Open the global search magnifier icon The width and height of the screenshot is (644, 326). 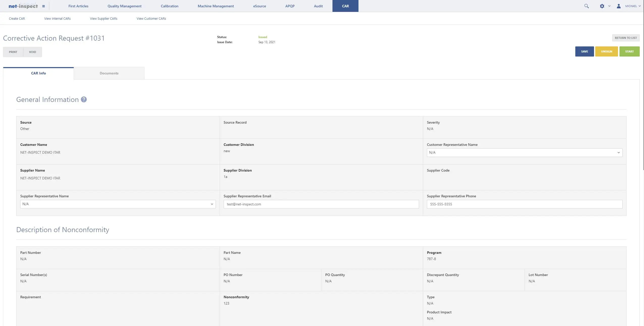(586, 6)
